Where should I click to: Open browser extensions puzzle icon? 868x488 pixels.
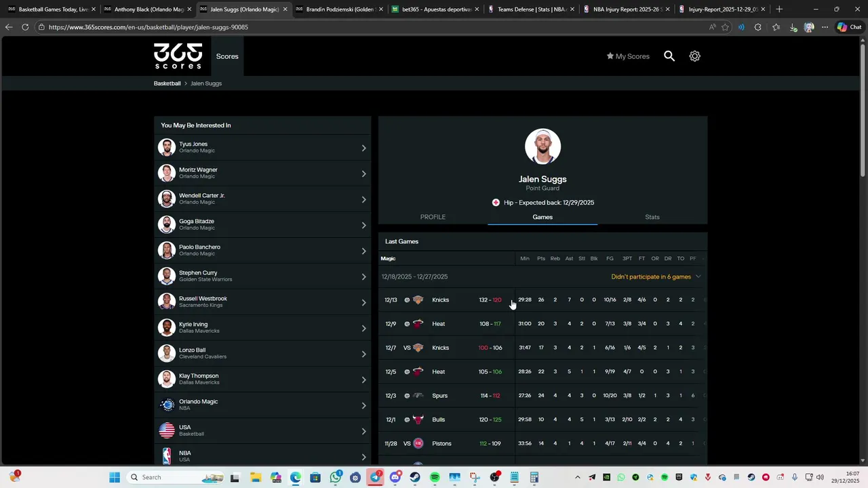[x=758, y=27]
